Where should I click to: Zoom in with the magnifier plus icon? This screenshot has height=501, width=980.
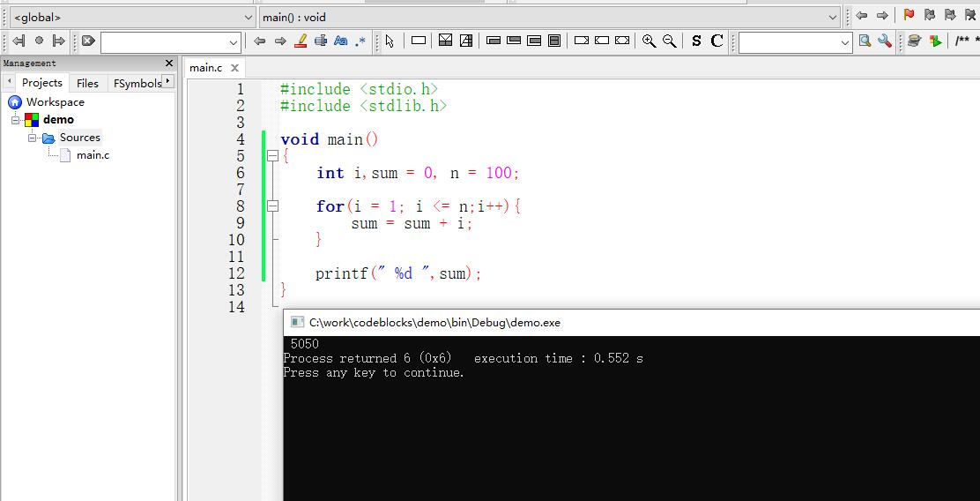650,41
